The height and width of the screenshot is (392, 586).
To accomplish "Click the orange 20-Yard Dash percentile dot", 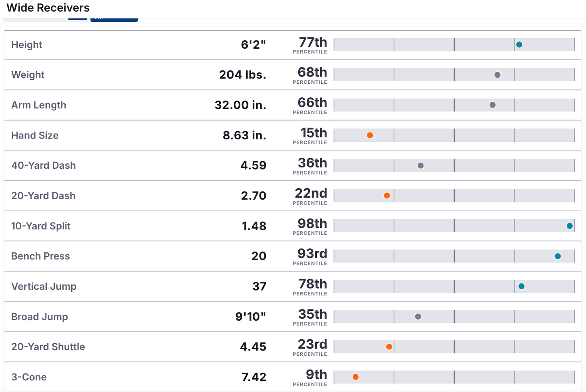I will point(387,196).
